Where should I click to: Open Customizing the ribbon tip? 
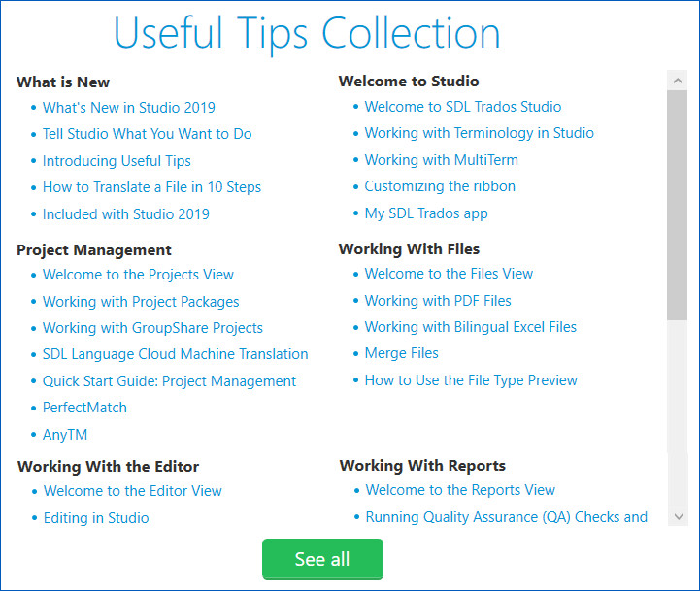(x=440, y=186)
